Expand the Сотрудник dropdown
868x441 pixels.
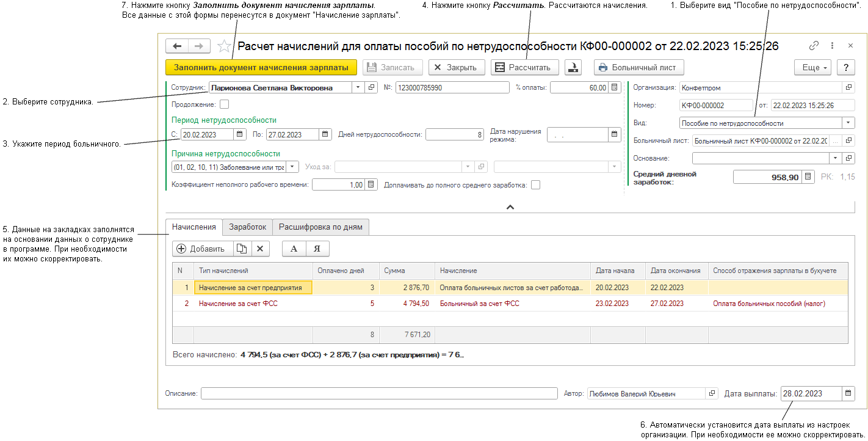[358, 87]
